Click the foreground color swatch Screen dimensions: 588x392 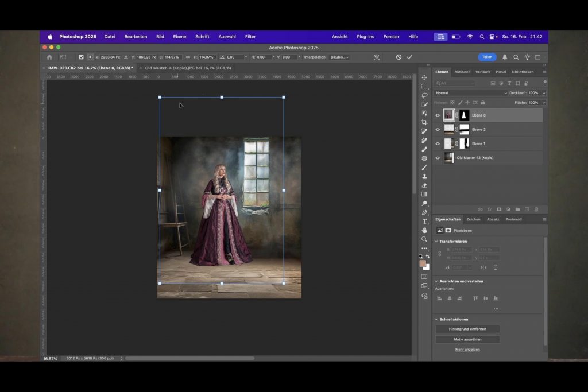pos(423,263)
